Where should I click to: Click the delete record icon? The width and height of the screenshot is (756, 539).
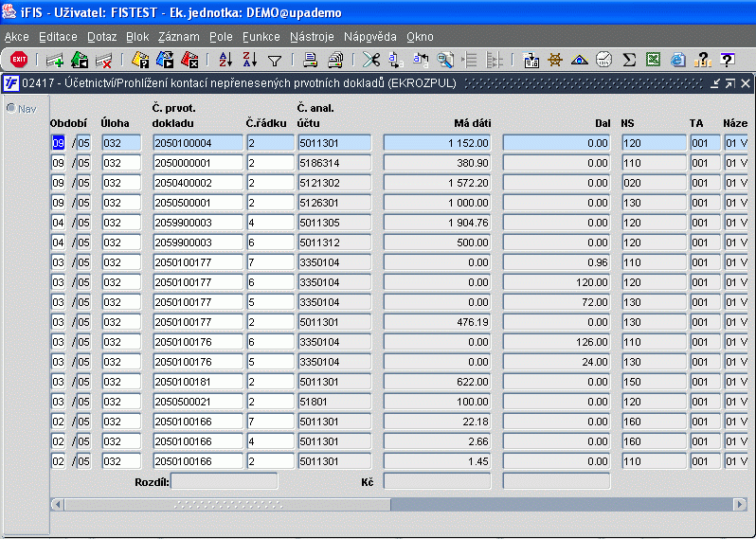click(104, 60)
